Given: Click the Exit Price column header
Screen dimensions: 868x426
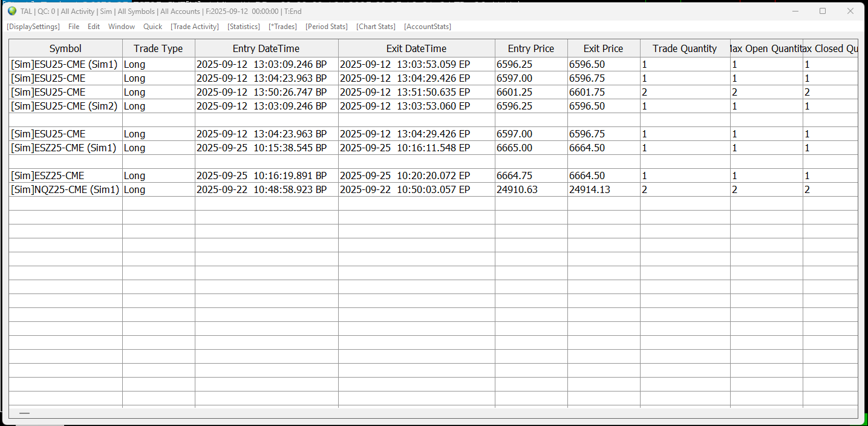Looking at the screenshot, I should (604, 48).
